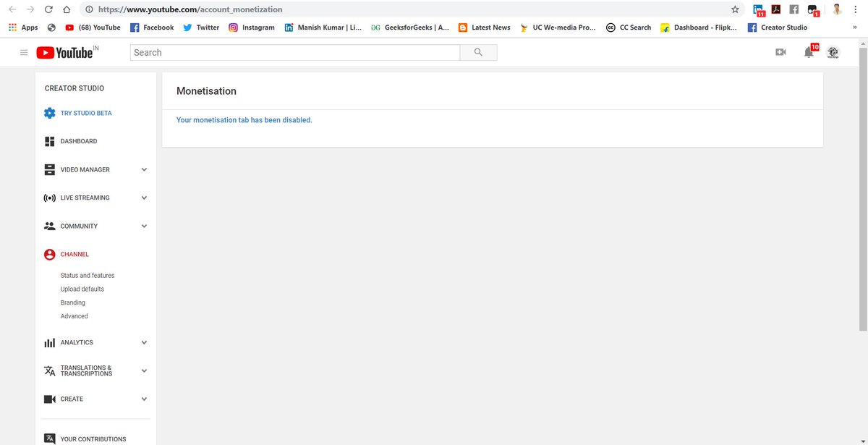The width and height of the screenshot is (868, 445).
Task: Open the (68) YouTube bookmark
Action: pyautogui.click(x=93, y=27)
